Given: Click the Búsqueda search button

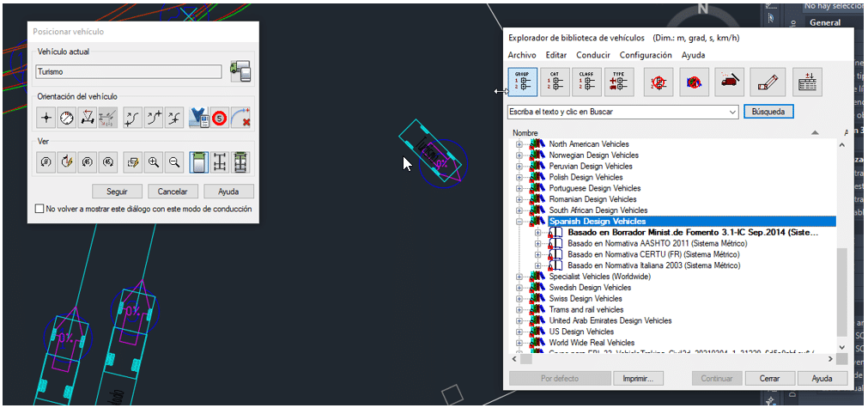Looking at the screenshot, I should click(x=768, y=112).
